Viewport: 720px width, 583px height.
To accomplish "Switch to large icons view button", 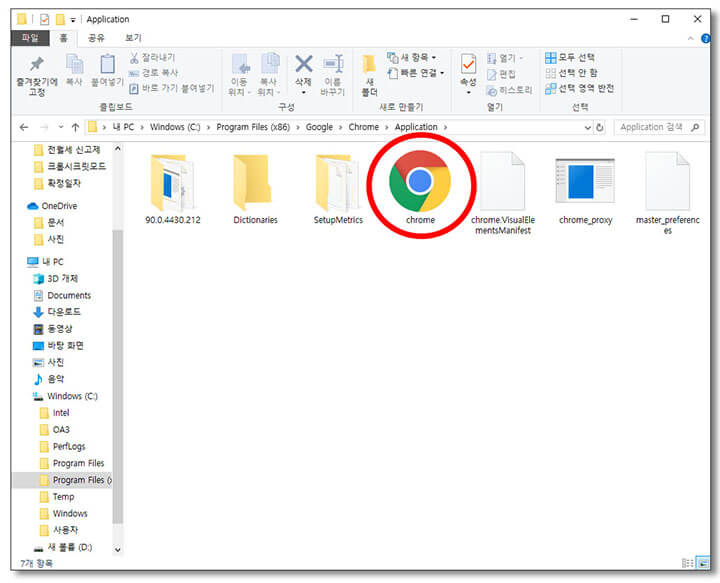I will pyautogui.click(x=703, y=563).
